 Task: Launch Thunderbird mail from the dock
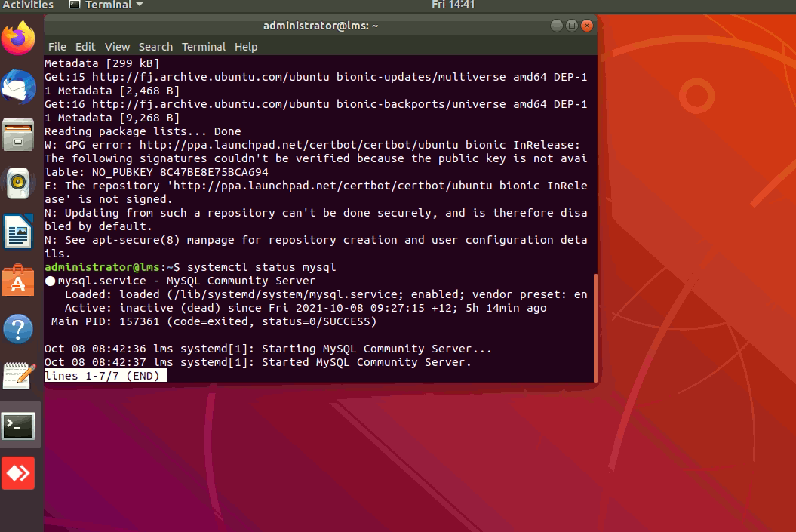point(19,87)
